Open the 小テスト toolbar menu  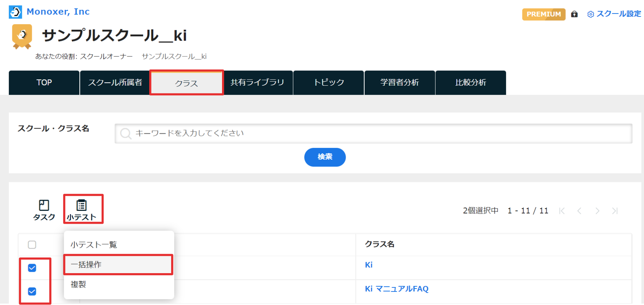(x=82, y=210)
